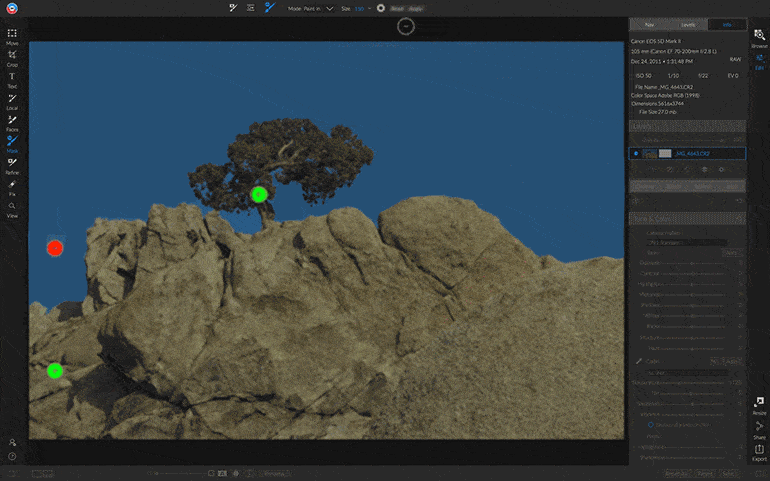This screenshot has height=481, width=770.
Task: Select the Refine tool
Action: (12, 166)
